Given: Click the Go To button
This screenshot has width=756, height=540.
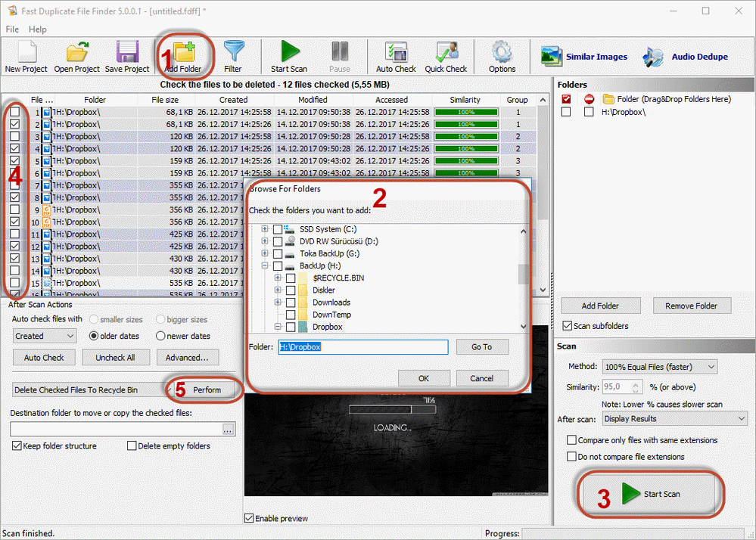Looking at the screenshot, I should tap(481, 347).
